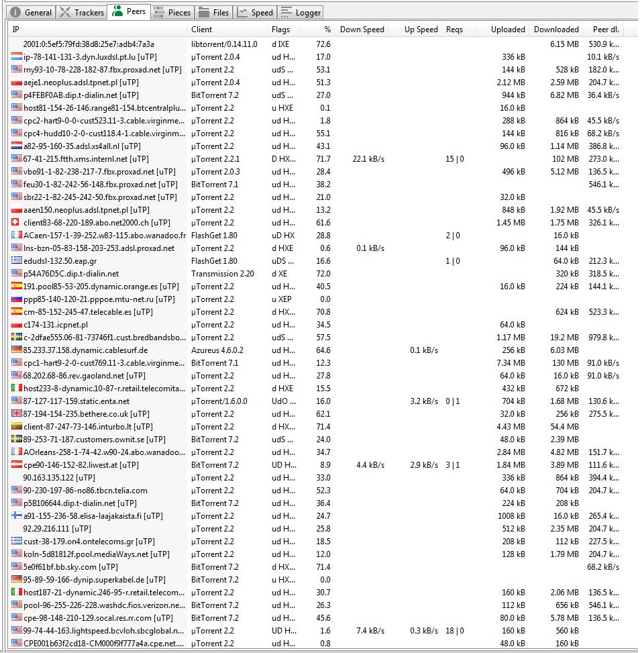
Task: Click the 130 MB downloaded value
Action: point(566,362)
